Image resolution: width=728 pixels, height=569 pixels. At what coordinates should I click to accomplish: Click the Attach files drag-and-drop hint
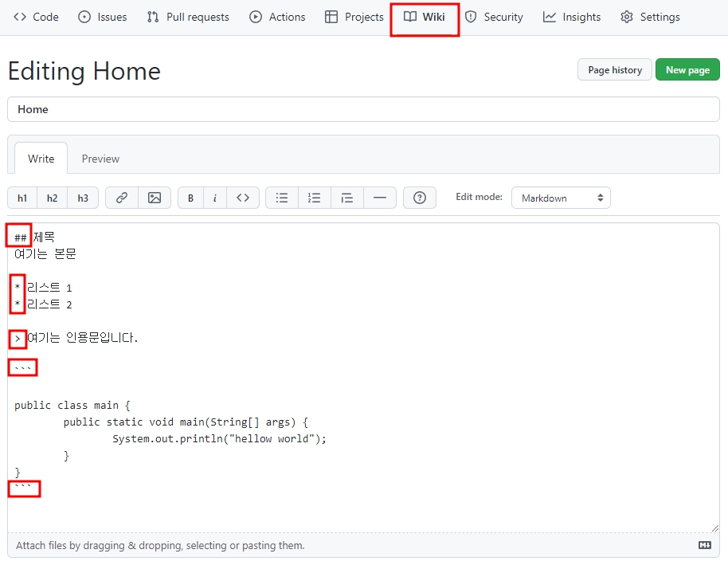(160, 545)
